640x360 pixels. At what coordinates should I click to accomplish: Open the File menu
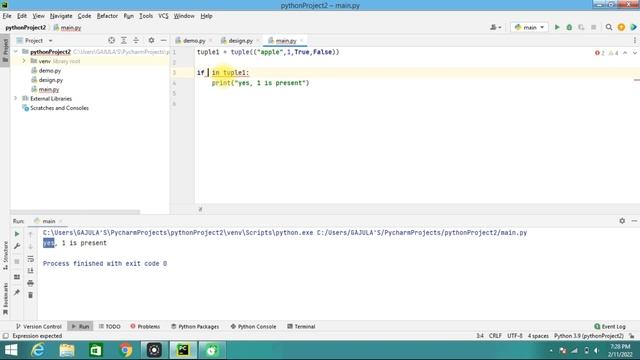coord(7,16)
